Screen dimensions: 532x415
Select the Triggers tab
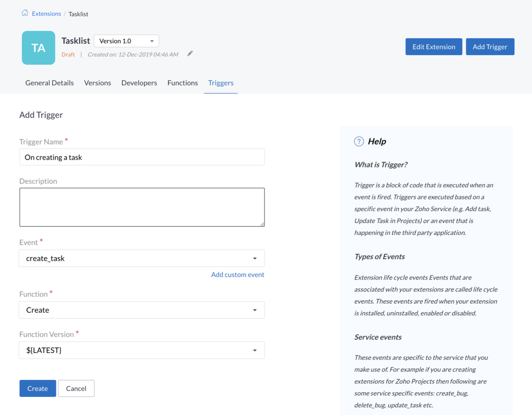click(221, 83)
